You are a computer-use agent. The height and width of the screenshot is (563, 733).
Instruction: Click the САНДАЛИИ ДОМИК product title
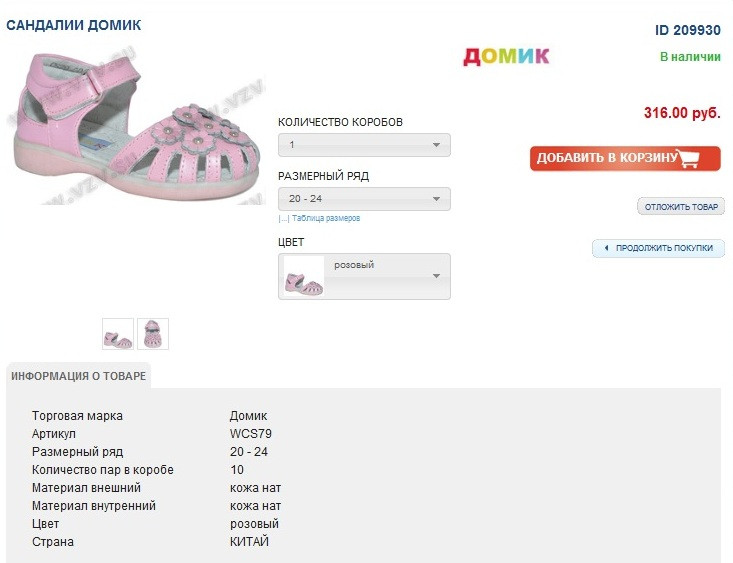coord(73,25)
